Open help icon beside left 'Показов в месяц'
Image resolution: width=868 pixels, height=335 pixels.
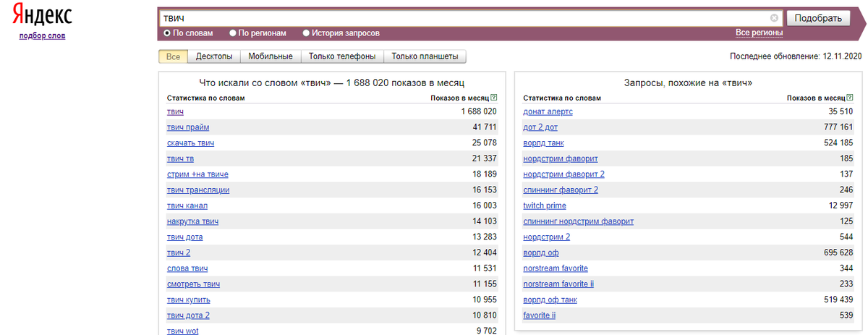coord(493,98)
